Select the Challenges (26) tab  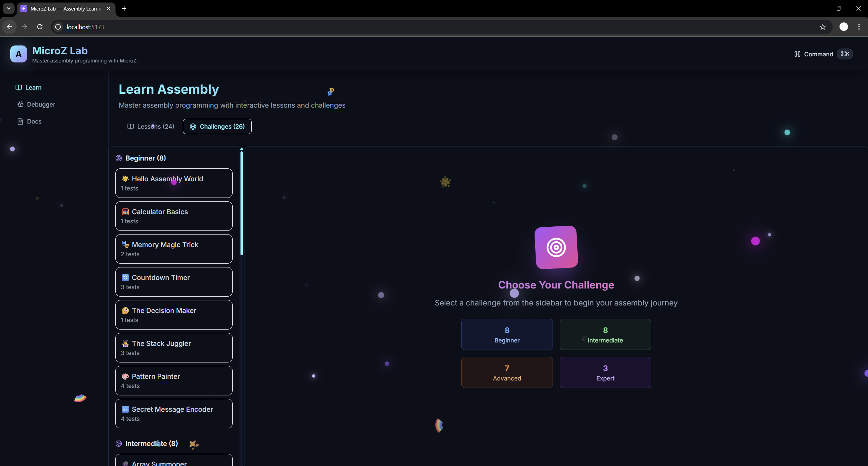[x=217, y=127]
